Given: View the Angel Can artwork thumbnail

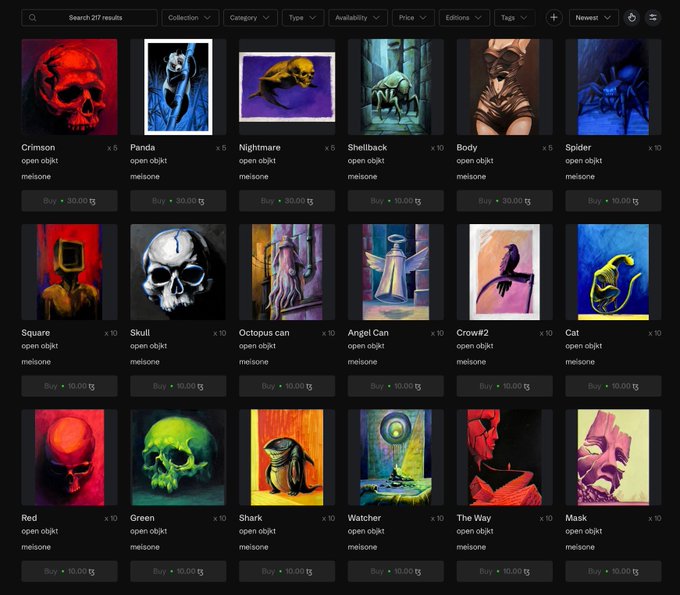Looking at the screenshot, I should coord(396,272).
